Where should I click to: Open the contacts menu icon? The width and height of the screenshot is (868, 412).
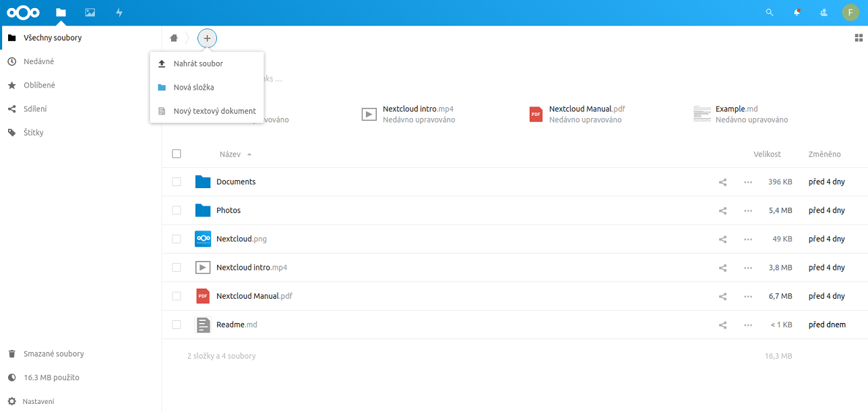tap(824, 12)
